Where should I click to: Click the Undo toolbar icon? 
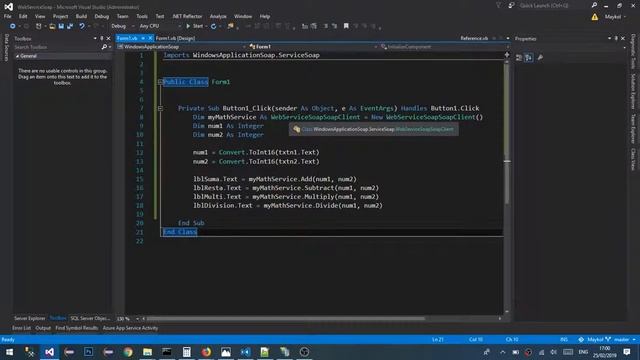click(82, 26)
